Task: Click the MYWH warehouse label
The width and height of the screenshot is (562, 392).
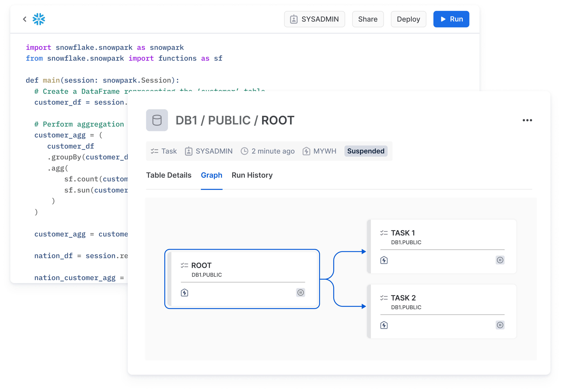Action: tap(325, 151)
